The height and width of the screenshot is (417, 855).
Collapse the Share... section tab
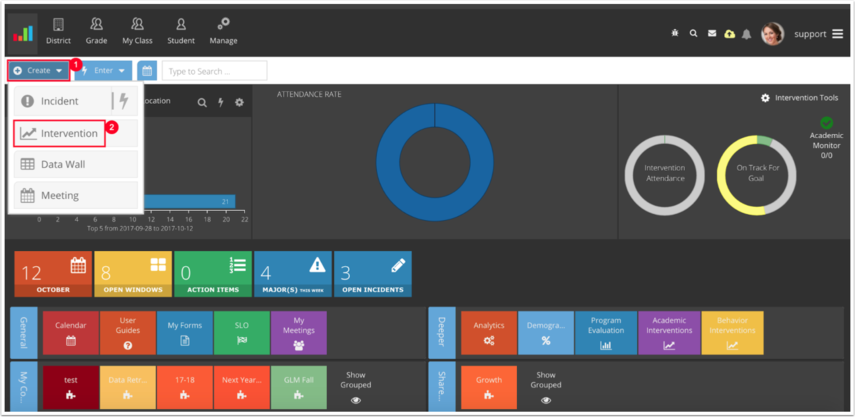[442, 386]
